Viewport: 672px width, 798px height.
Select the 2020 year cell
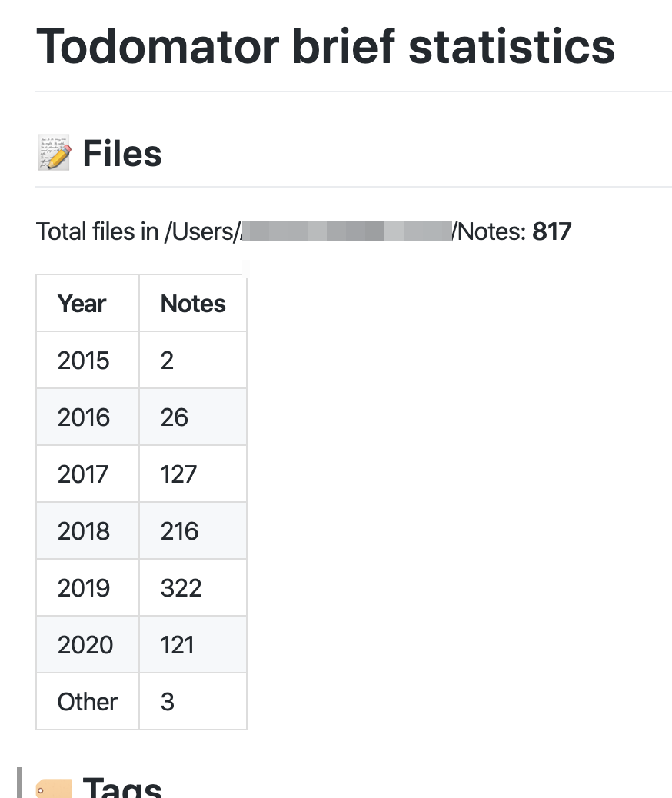point(85,645)
